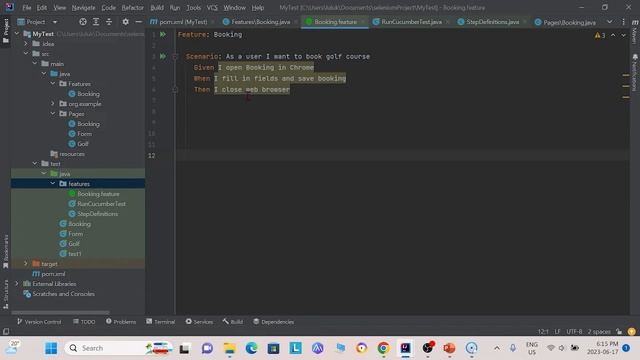Image resolution: width=640 pixels, height=360 pixels.
Task: Expand the .idea folder
Action: click(x=26, y=43)
